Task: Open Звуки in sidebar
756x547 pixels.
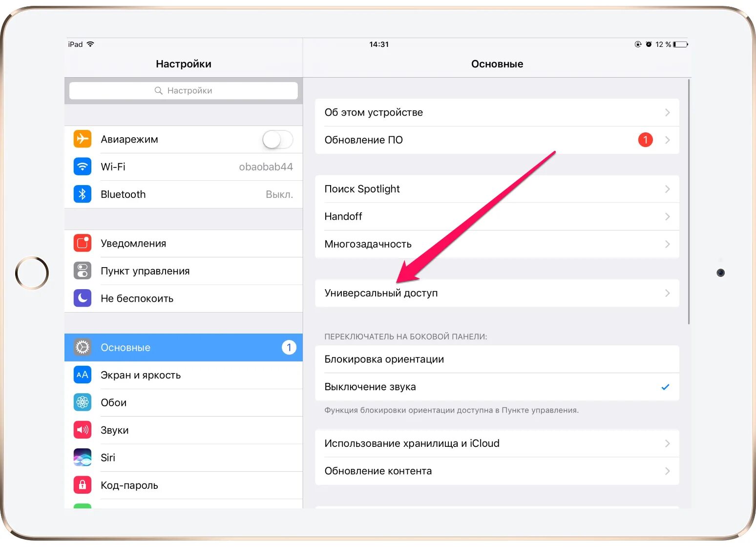Action: tap(184, 430)
